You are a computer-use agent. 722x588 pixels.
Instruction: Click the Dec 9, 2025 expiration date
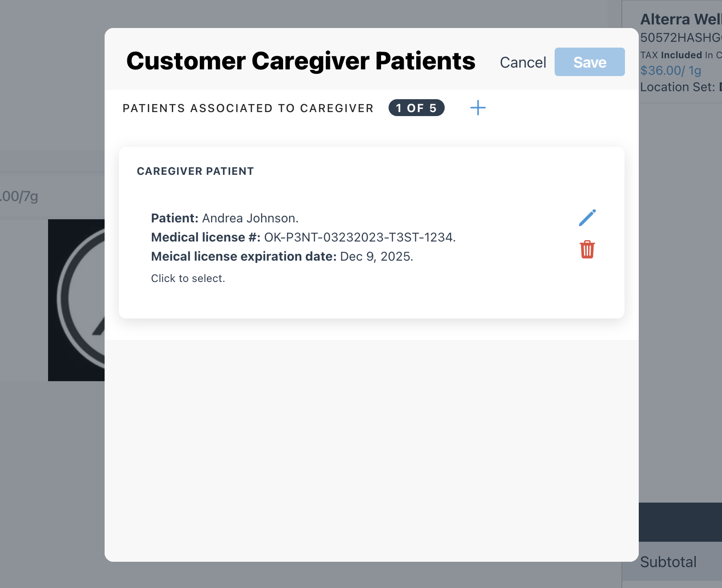tap(376, 257)
